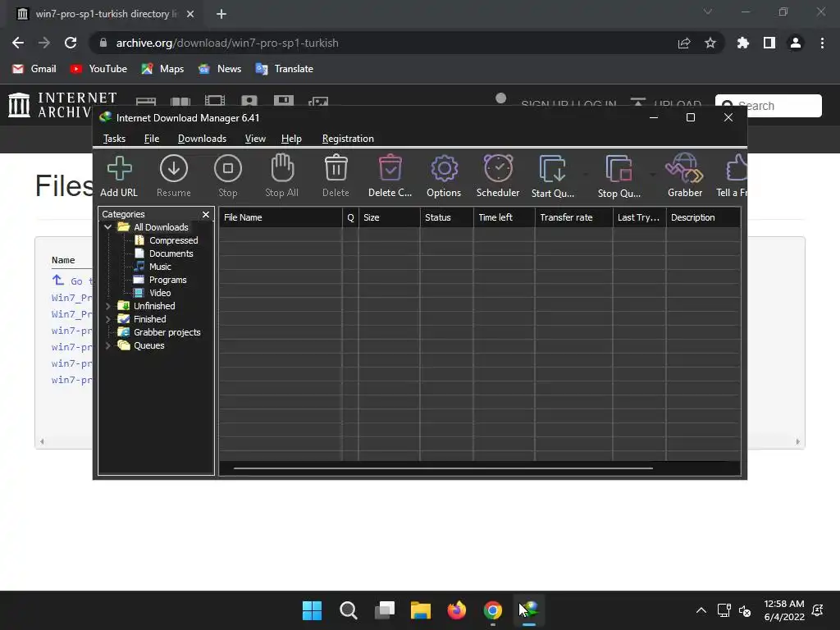840x630 pixels.
Task: Open IDM Options gear icon
Action: (x=444, y=176)
